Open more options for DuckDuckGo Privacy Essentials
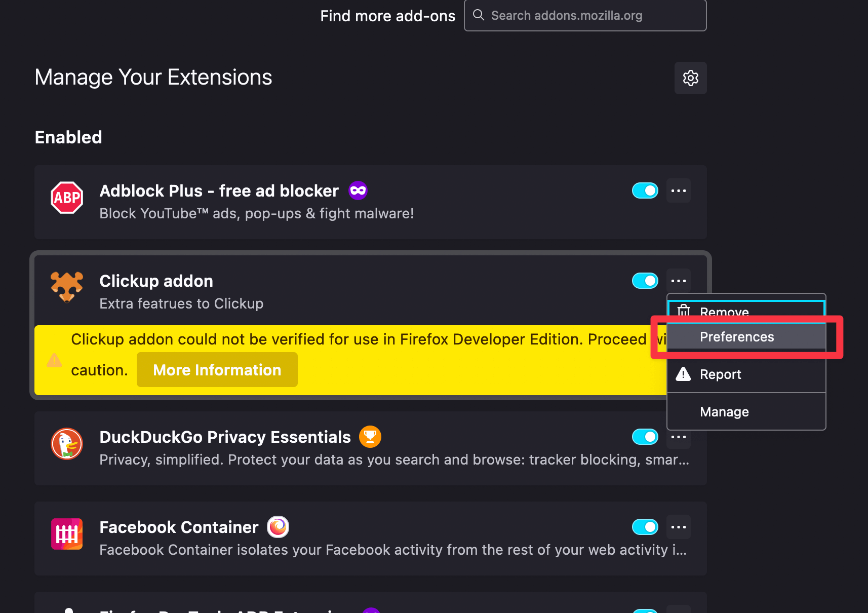868x613 pixels. (x=679, y=438)
